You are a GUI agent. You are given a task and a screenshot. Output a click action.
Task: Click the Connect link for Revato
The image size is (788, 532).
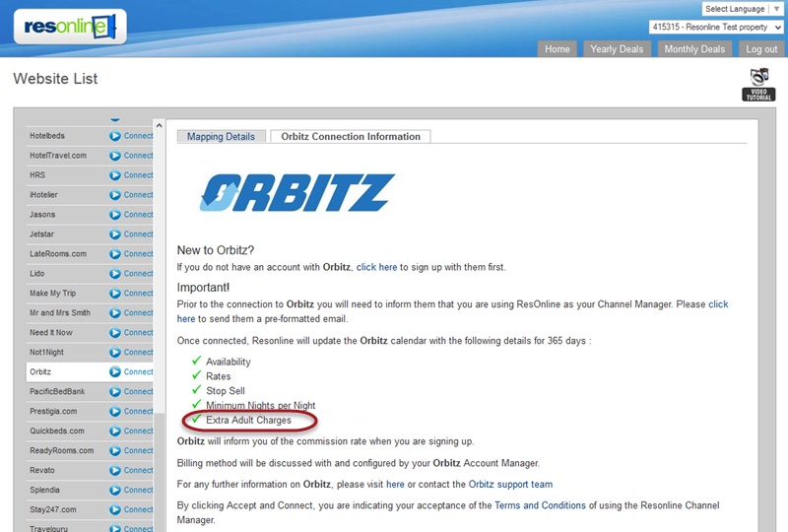point(138,470)
